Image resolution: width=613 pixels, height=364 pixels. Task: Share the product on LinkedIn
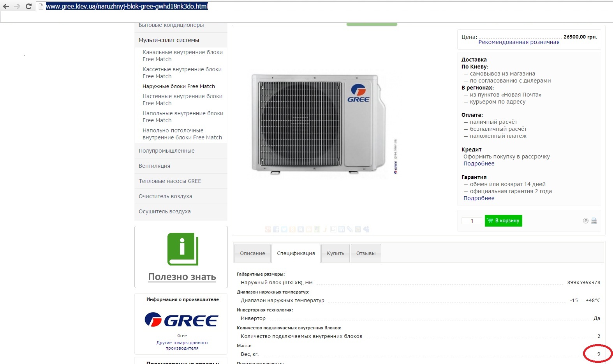(x=342, y=229)
